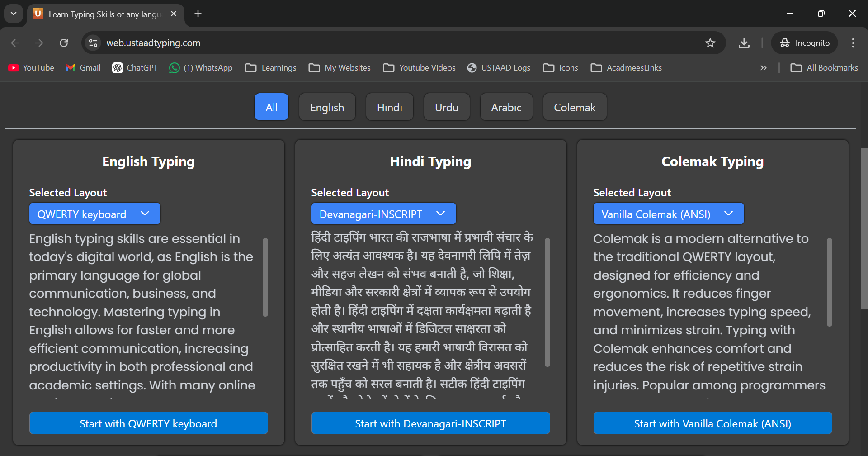This screenshot has height=456, width=868.
Task: Open ChatGPT bookmark
Action: 135,68
